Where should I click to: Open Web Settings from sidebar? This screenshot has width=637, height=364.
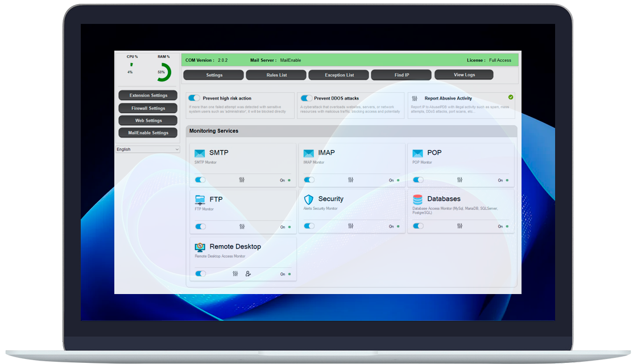[148, 121]
